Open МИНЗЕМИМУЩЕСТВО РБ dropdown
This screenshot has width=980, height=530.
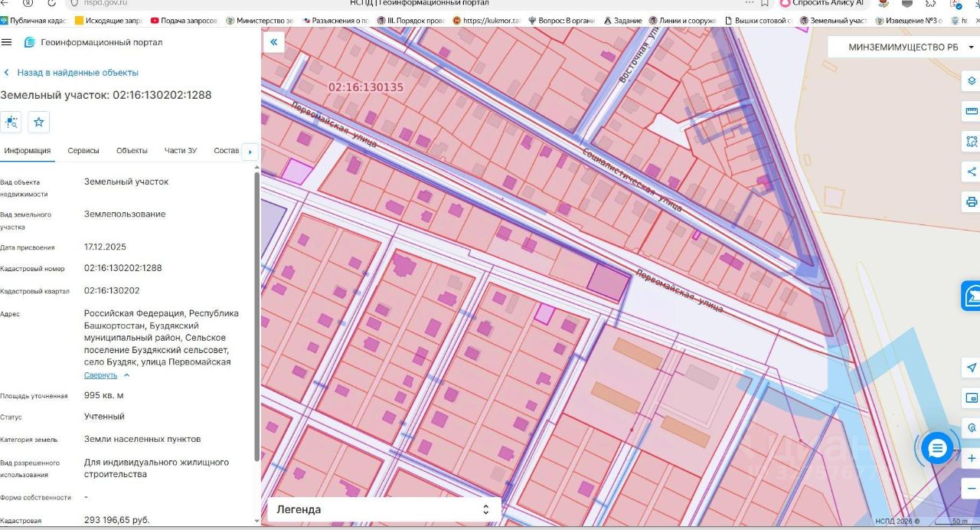[903, 47]
